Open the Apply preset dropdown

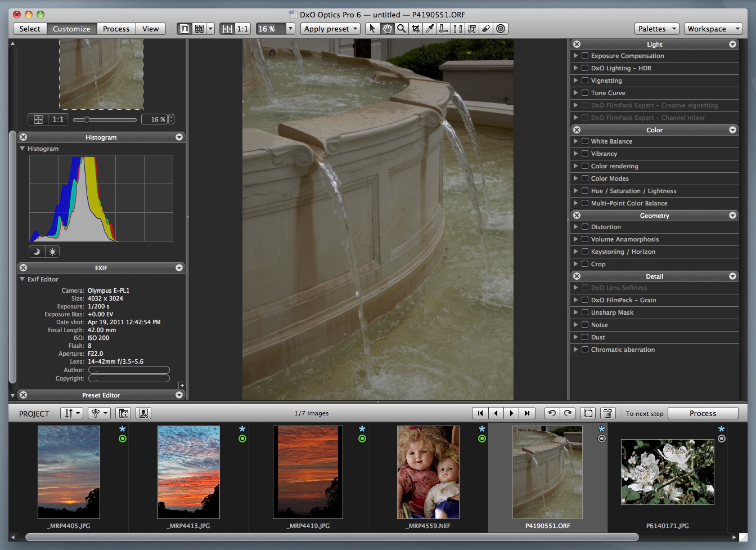point(331,29)
